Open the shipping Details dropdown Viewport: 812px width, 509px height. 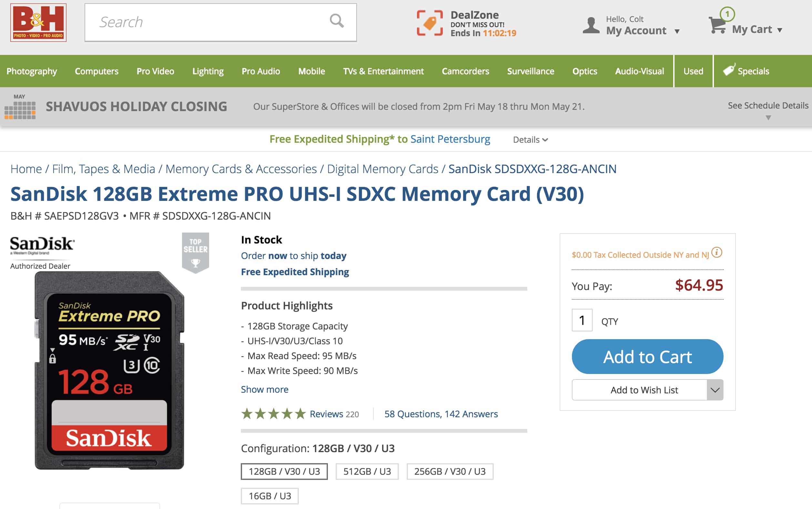click(530, 139)
